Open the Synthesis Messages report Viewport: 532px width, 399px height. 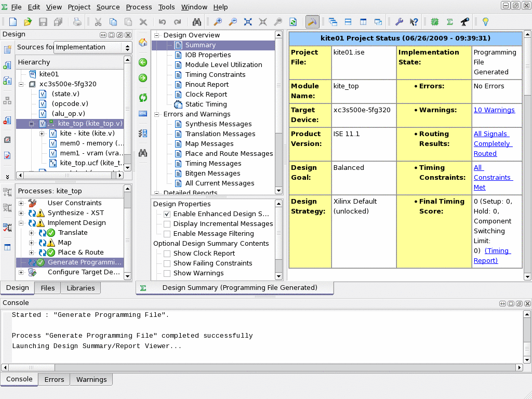click(x=218, y=124)
